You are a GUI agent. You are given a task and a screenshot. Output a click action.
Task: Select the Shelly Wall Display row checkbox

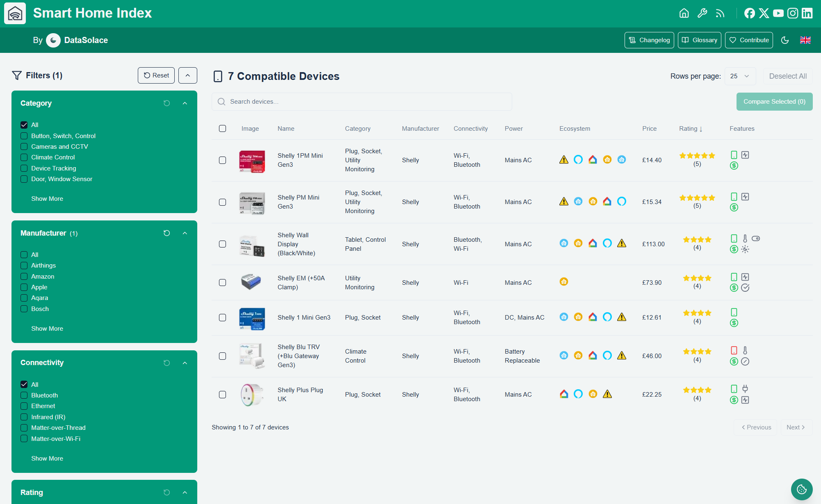click(222, 244)
